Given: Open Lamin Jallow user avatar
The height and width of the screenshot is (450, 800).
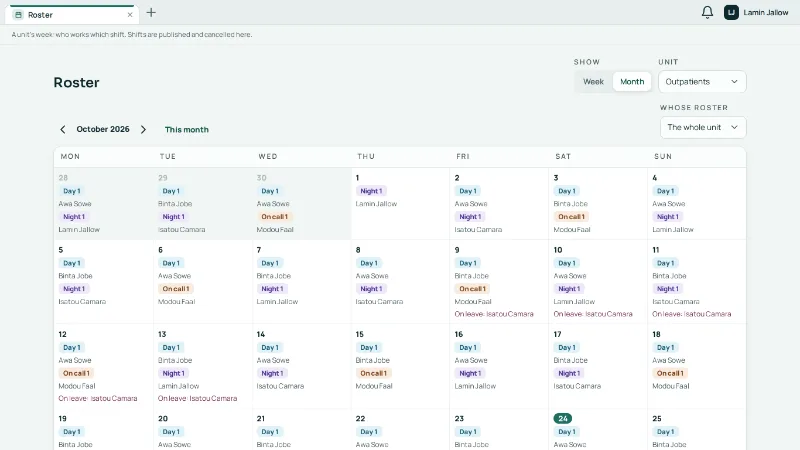Looking at the screenshot, I should (x=731, y=12).
